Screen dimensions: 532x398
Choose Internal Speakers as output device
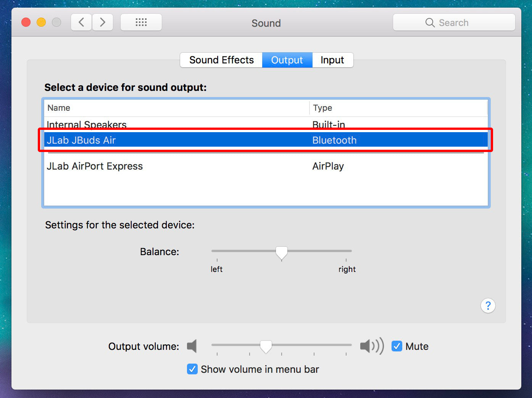pyautogui.click(x=266, y=124)
